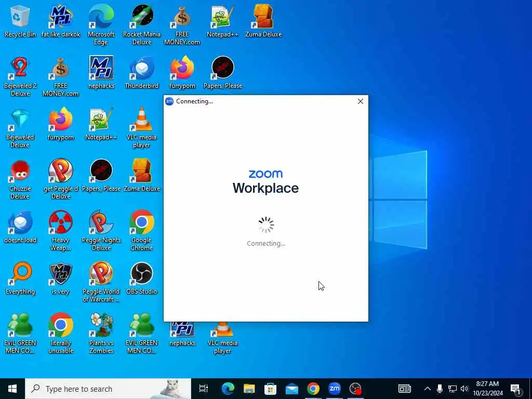Click the nephacks shortcut beside Thunderbird
This screenshot has height=399, width=532.
click(x=101, y=73)
